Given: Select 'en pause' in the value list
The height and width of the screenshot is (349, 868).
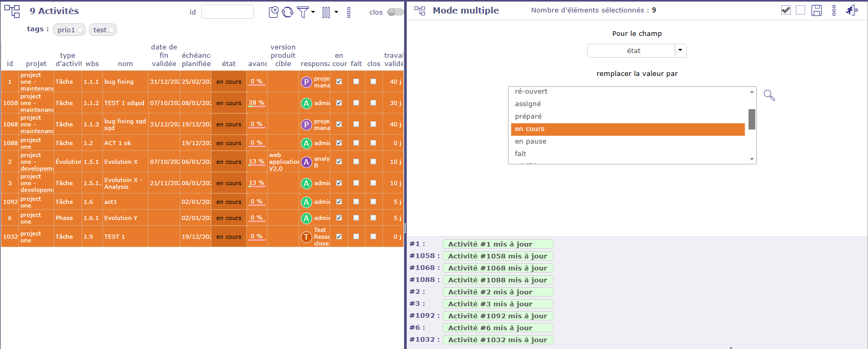Looking at the screenshot, I should [x=530, y=141].
